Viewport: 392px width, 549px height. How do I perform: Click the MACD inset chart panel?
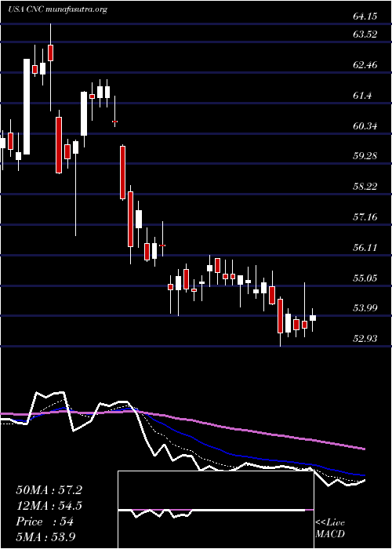216,510
